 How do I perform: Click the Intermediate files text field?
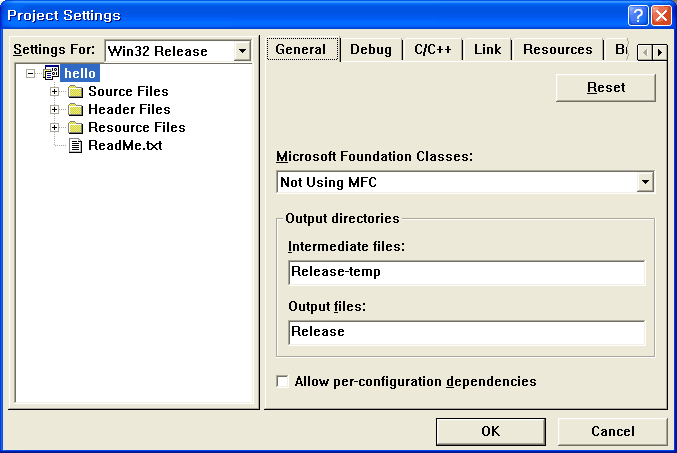click(465, 272)
